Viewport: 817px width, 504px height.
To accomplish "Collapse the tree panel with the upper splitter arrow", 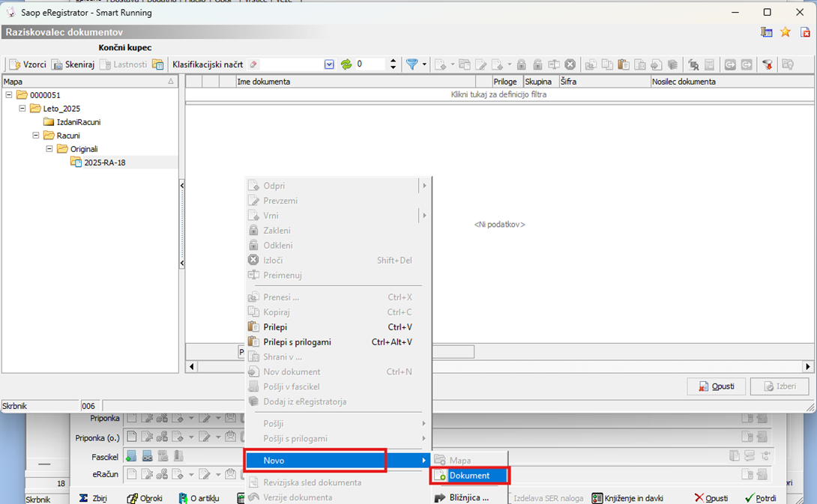I will pyautogui.click(x=181, y=186).
